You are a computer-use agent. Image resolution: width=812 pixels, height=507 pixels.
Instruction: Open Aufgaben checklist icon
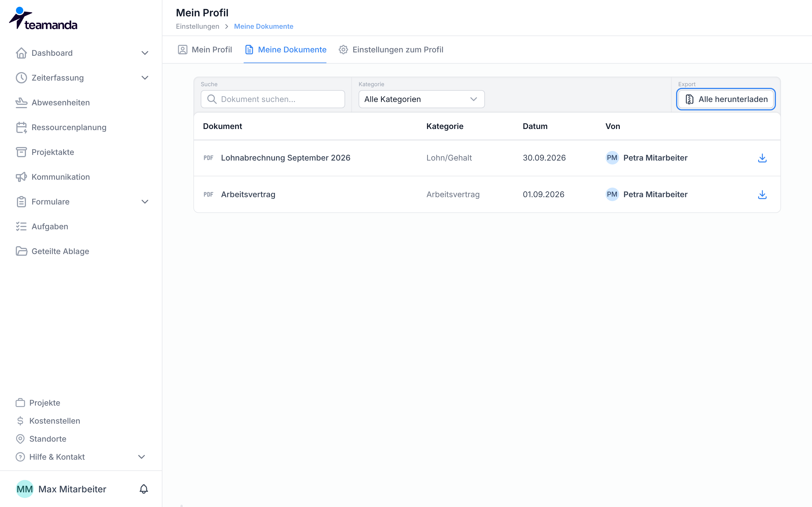tap(21, 227)
